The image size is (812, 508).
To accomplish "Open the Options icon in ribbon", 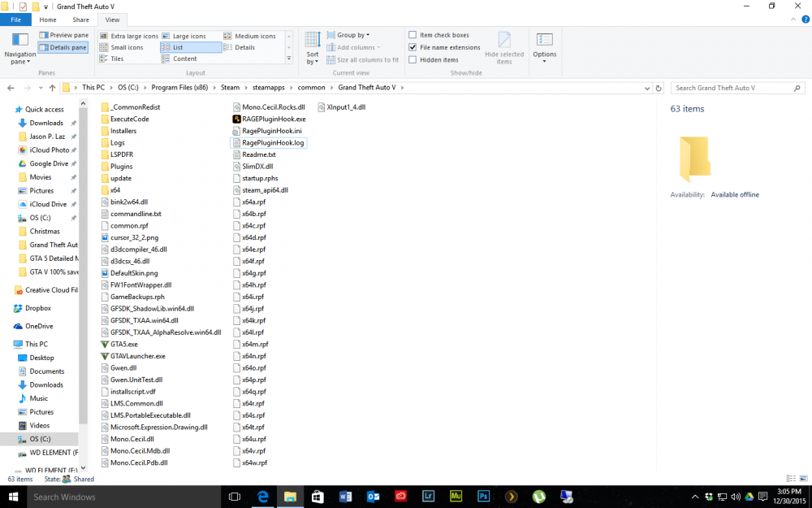I will [x=544, y=40].
